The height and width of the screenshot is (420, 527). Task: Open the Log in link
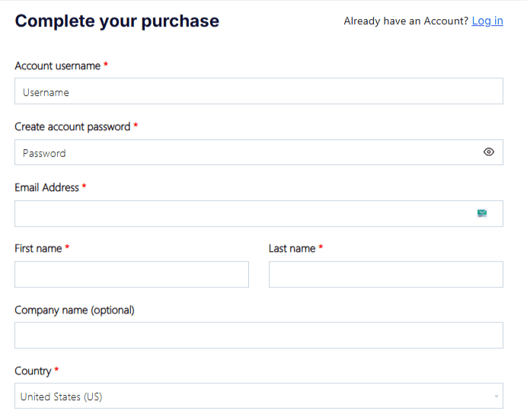[487, 21]
